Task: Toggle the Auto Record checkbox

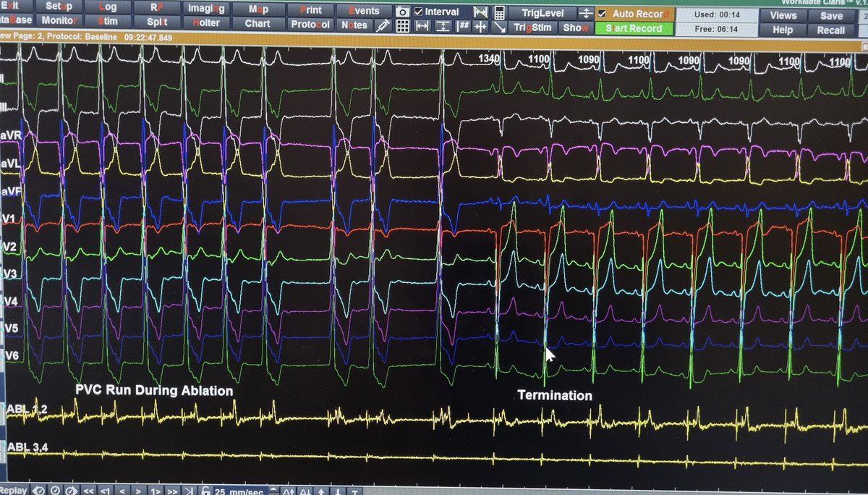Action: coord(603,13)
